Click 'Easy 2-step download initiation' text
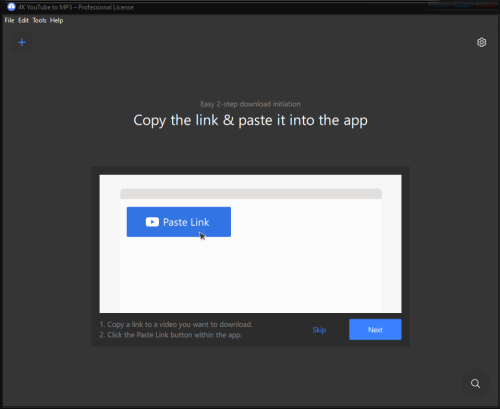The width and height of the screenshot is (500, 409). pos(250,104)
